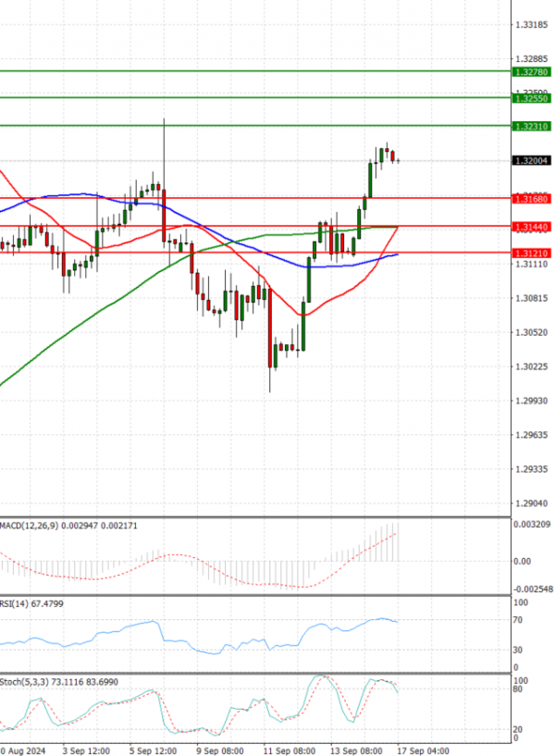Viewport: 555px width, 756px height.
Task: Click the 1.32885 price axis value
Action: tap(531, 59)
